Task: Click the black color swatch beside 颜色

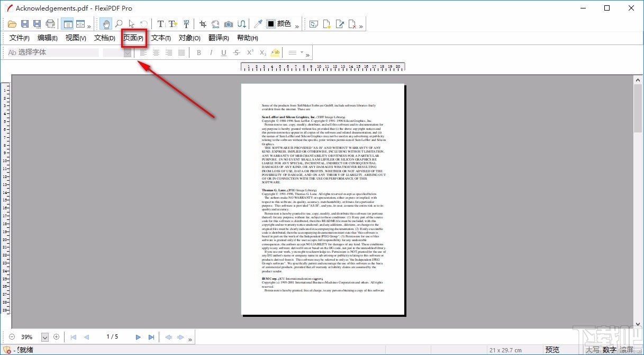Action: [x=271, y=24]
